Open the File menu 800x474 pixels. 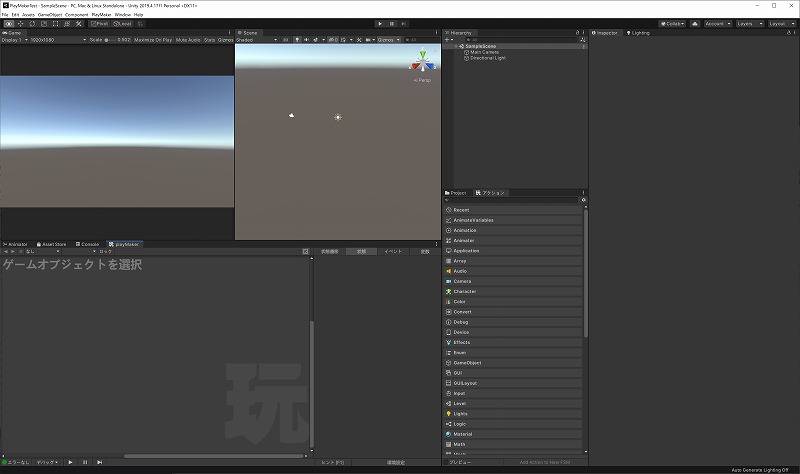tap(5, 15)
